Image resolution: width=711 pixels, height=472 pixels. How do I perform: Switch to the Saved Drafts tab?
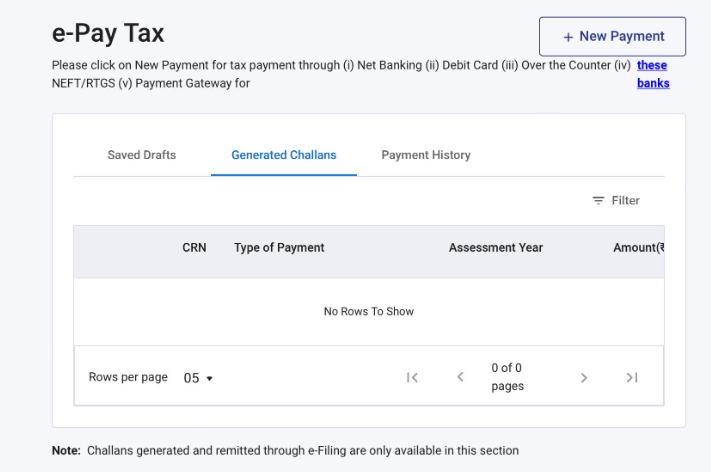tap(141, 155)
